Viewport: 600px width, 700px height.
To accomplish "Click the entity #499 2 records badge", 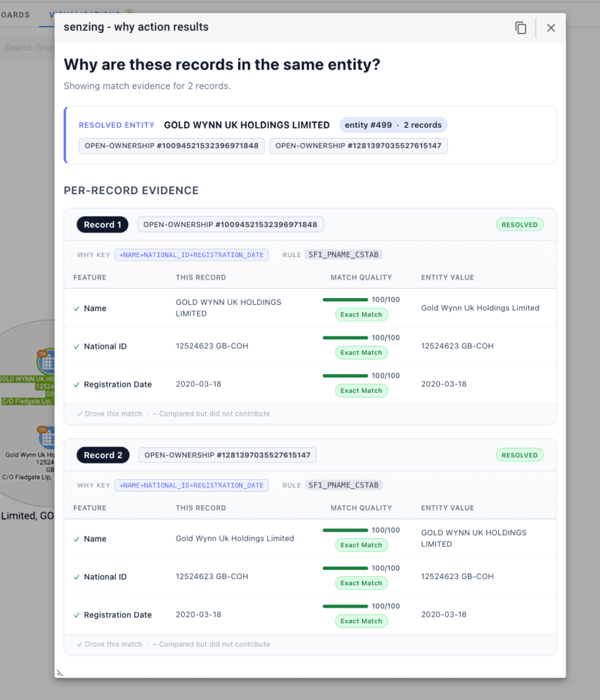I will (x=393, y=125).
